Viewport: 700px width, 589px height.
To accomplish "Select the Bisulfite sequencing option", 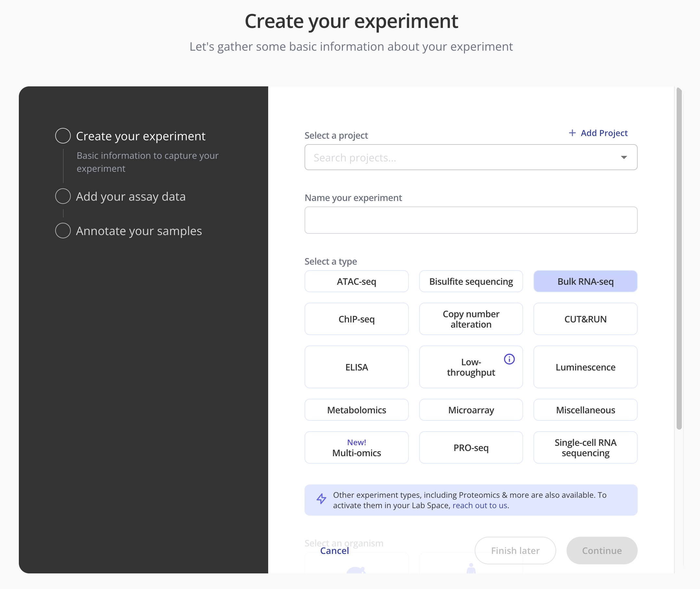I will point(471,281).
